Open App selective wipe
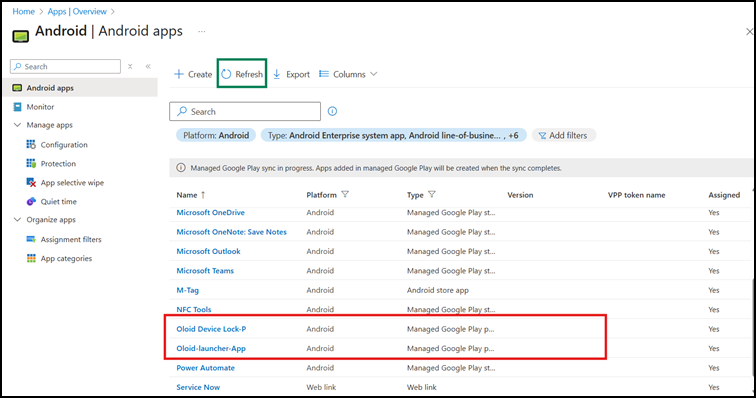Screen dimensions: 756x398 (x=72, y=182)
